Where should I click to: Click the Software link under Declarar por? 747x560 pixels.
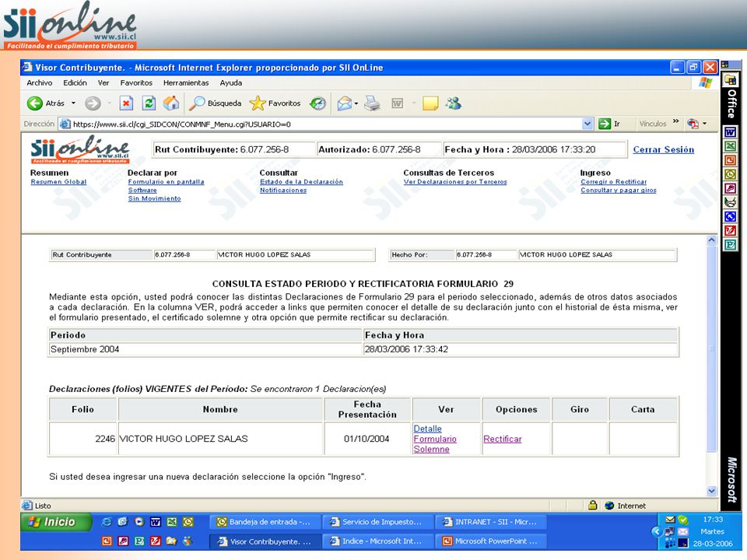coord(142,190)
